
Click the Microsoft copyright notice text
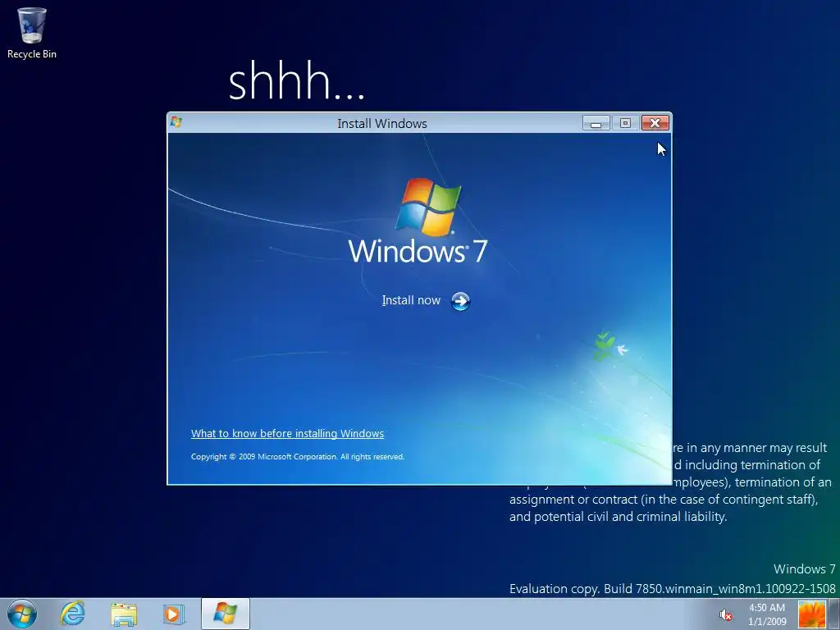click(297, 456)
